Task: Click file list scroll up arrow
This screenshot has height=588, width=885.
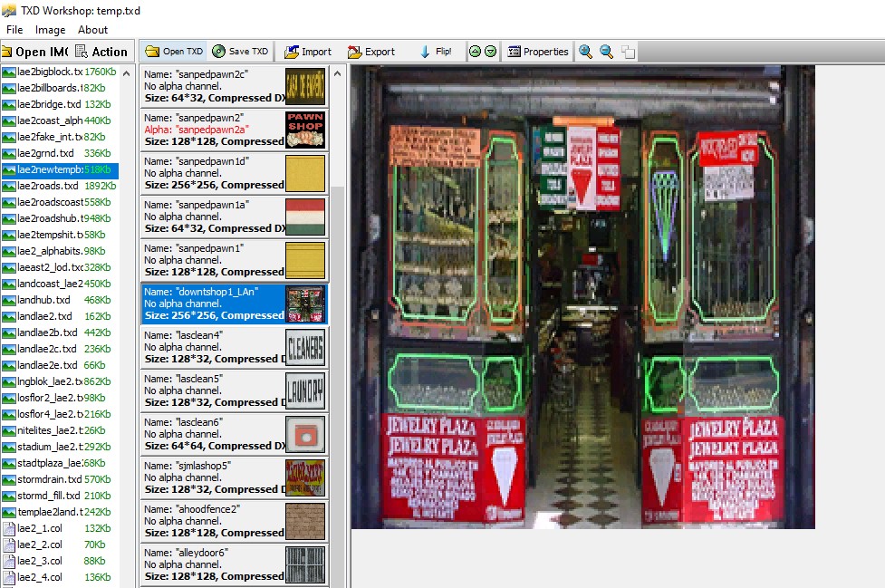Action: click(127, 73)
